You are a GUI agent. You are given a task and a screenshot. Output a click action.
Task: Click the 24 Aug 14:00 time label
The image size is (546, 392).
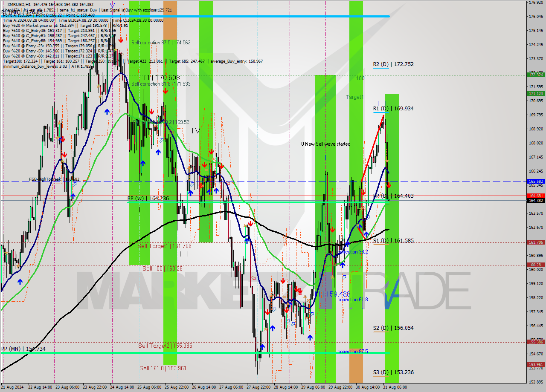pyautogui.click(x=122, y=387)
